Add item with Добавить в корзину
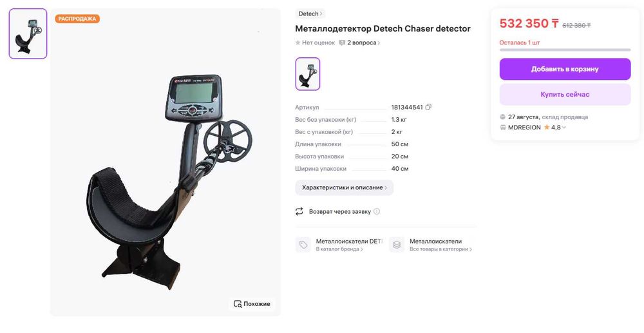Viewport: 644px width, 333px height. (x=565, y=69)
